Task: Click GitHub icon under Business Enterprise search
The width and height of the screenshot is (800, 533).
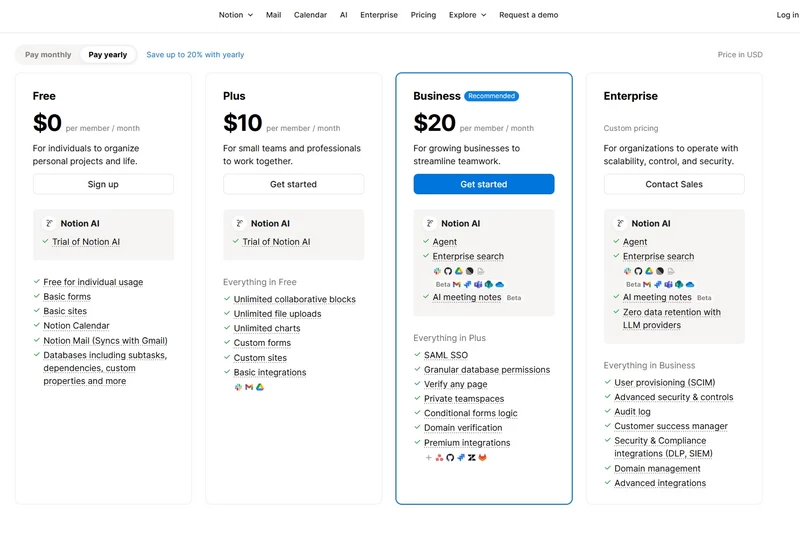Action: (448, 271)
